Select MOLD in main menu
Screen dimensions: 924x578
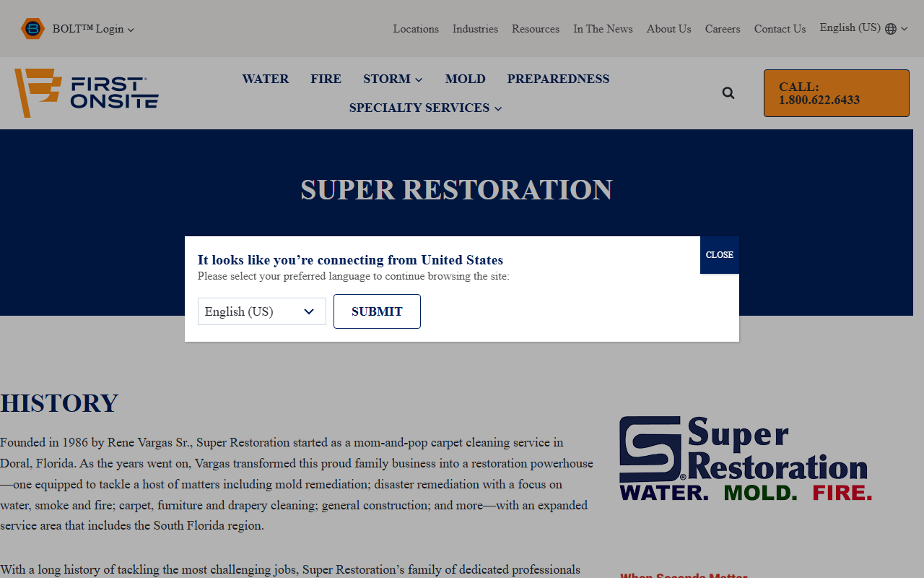tap(466, 79)
